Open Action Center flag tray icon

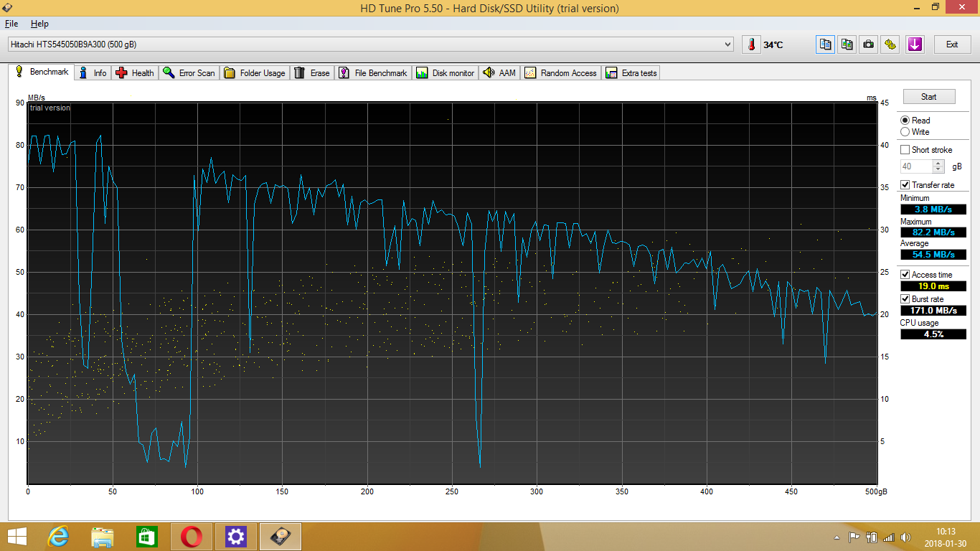click(854, 537)
